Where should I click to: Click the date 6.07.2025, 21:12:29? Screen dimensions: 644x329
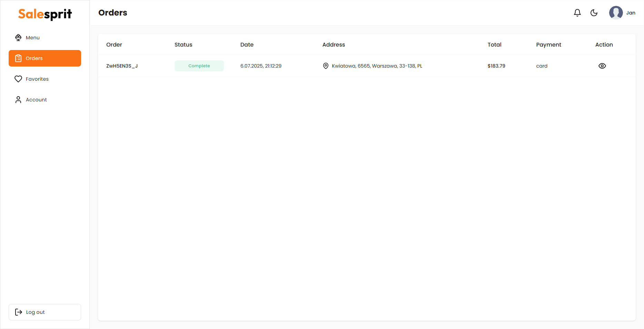[x=261, y=66]
